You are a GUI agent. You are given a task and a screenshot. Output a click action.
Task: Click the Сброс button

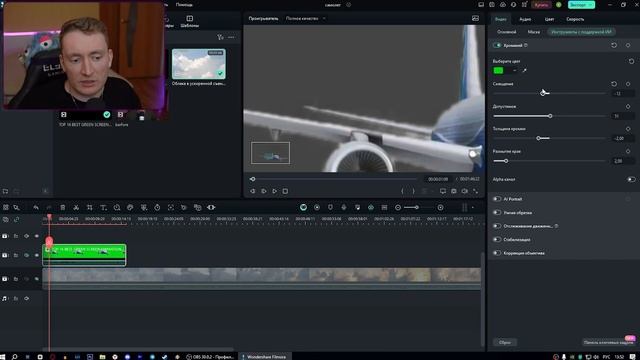click(x=505, y=342)
